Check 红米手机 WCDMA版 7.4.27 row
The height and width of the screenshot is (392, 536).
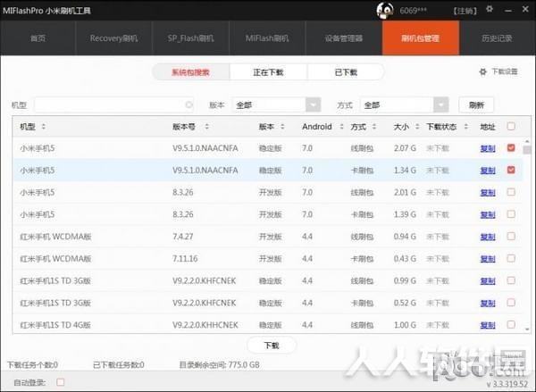click(x=511, y=236)
